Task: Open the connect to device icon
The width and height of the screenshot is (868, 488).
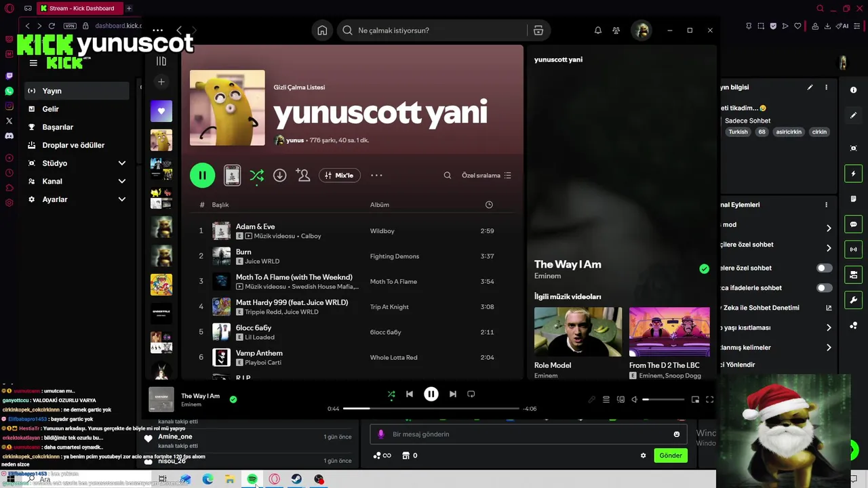Action: (620, 400)
